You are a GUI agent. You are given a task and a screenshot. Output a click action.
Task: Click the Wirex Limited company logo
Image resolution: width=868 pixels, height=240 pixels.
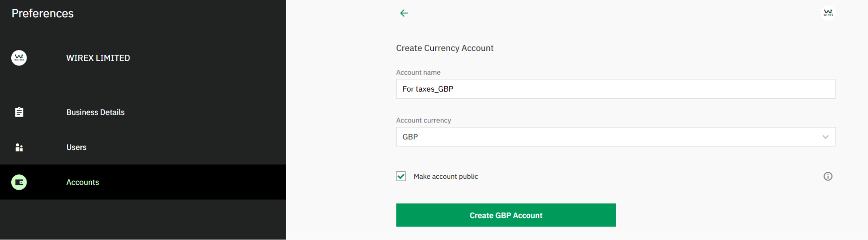(19, 58)
